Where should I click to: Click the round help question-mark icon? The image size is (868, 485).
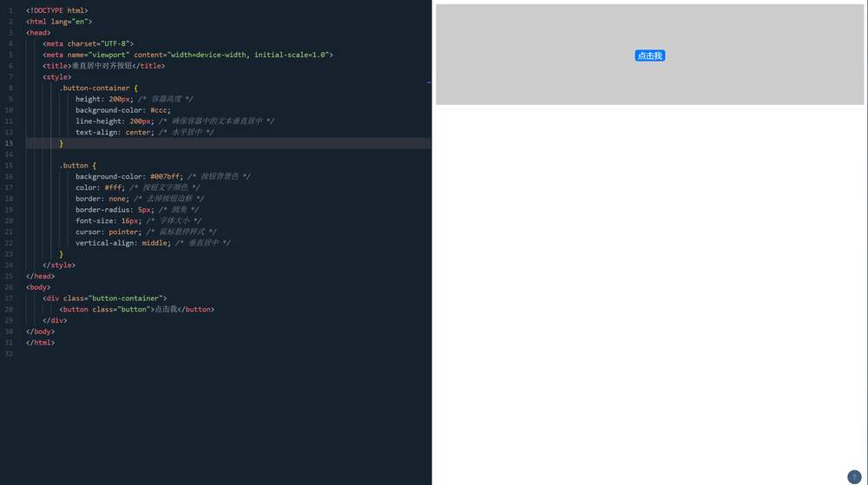tap(854, 476)
